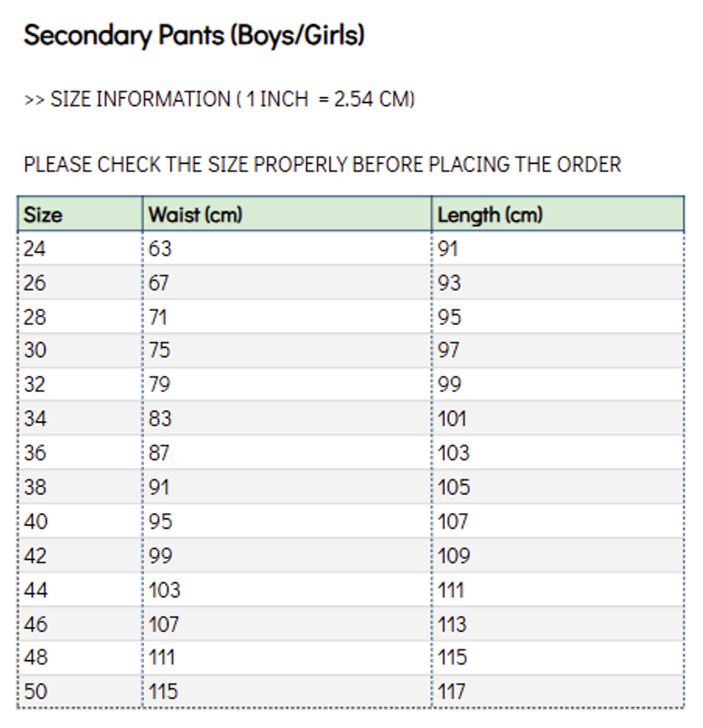Click waist value 79 for size 32
The height and width of the screenshot is (728, 703).
click(160, 384)
